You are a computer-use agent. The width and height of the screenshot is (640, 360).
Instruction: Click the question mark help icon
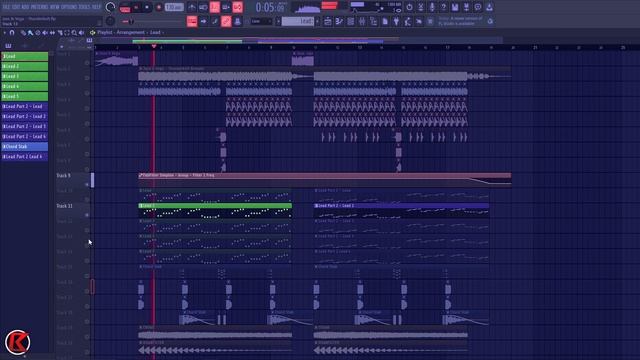[443, 7]
